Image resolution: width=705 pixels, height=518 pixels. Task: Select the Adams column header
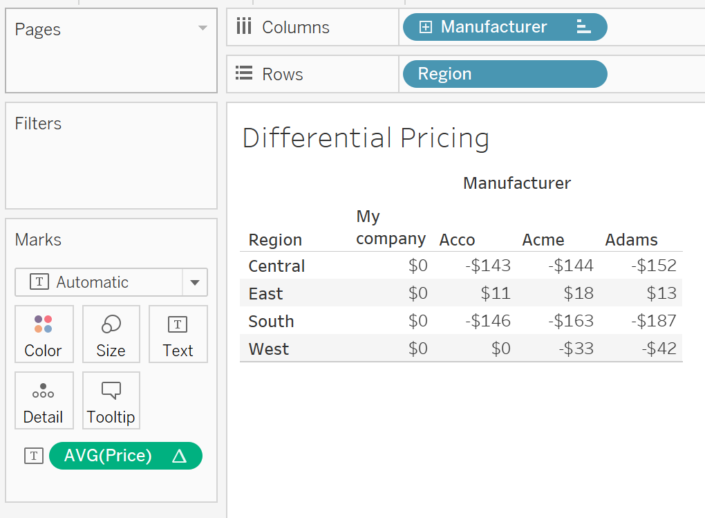click(631, 240)
